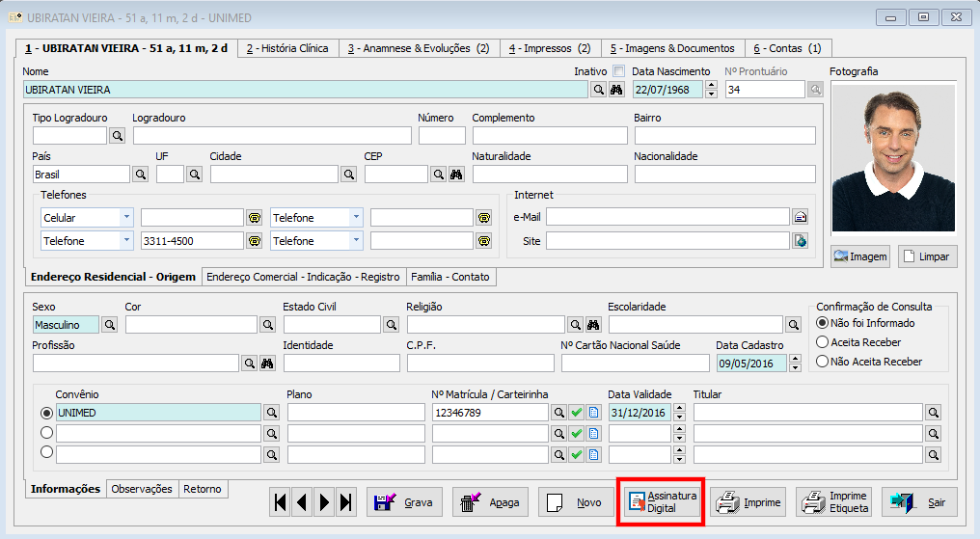Click the UNIMED convênio lookup magnifier
Image resolution: width=980 pixels, height=539 pixels.
pyautogui.click(x=271, y=413)
